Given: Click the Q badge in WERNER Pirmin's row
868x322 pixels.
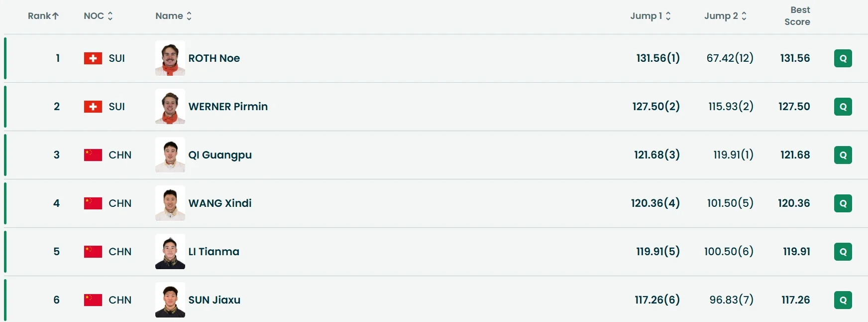Looking at the screenshot, I should [843, 107].
